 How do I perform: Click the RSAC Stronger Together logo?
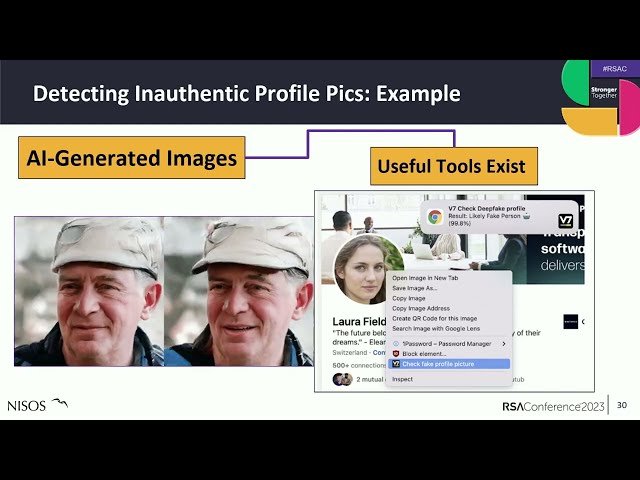[601, 97]
